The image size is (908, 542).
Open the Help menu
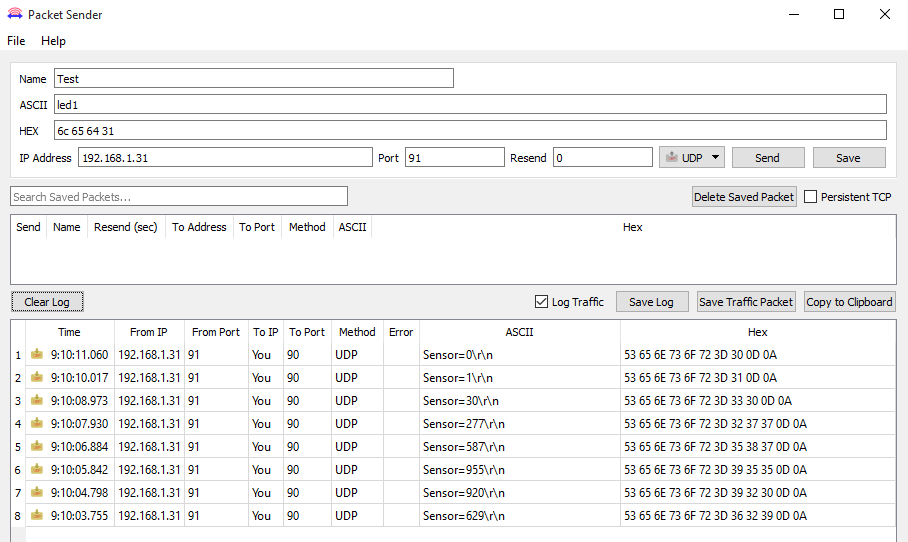(x=53, y=41)
